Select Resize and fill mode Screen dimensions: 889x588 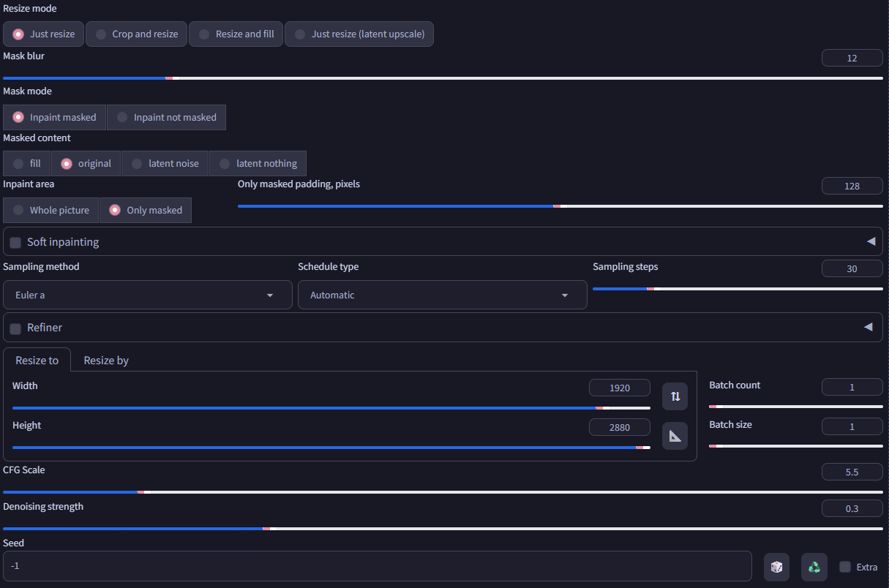(236, 34)
